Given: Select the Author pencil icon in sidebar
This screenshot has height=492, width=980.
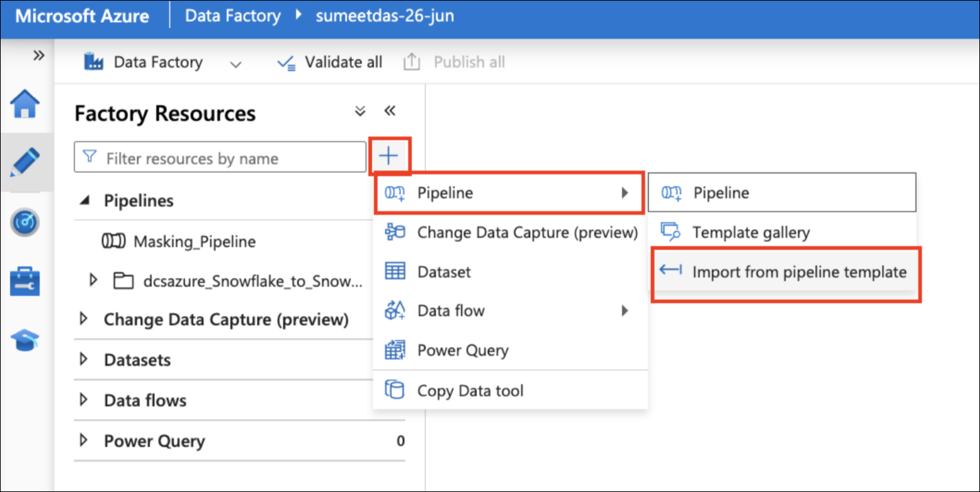Looking at the screenshot, I should (25, 162).
